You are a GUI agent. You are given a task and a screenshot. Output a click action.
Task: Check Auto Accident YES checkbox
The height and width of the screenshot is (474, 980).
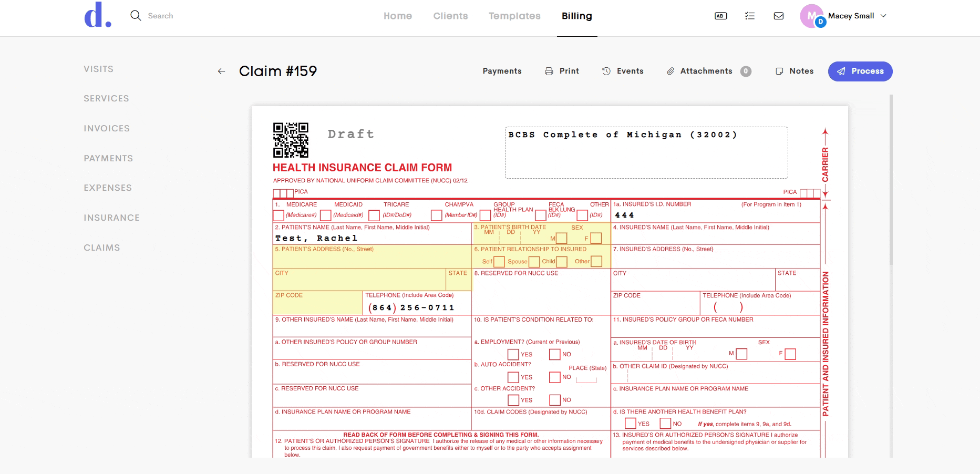(513, 377)
